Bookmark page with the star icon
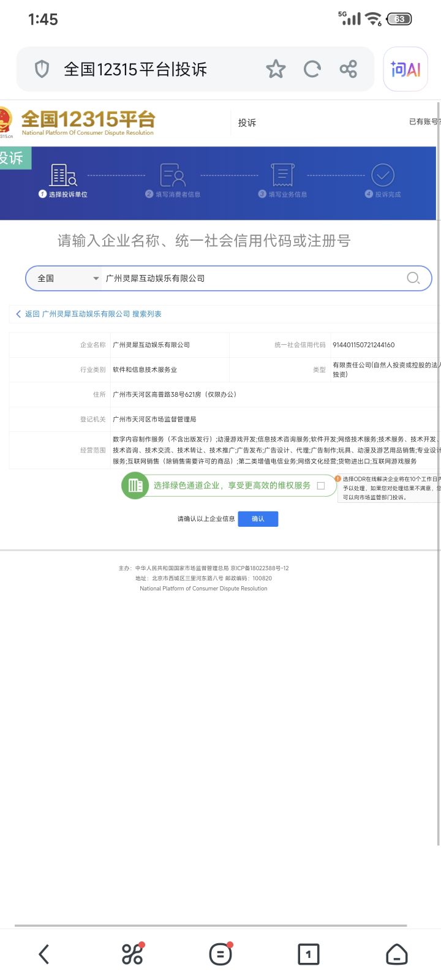Image resolution: width=441 pixels, height=980 pixels. pos(276,69)
